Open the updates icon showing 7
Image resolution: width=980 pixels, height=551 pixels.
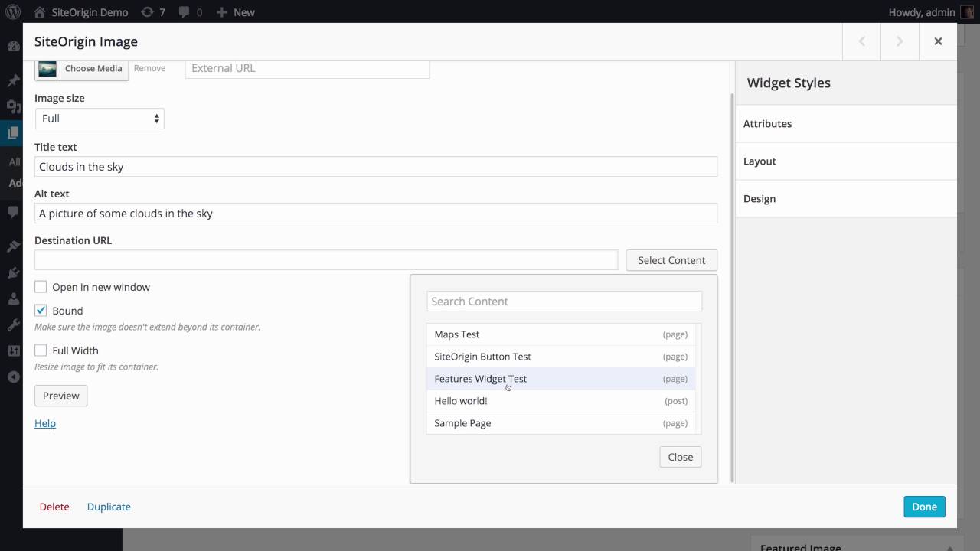(147, 12)
